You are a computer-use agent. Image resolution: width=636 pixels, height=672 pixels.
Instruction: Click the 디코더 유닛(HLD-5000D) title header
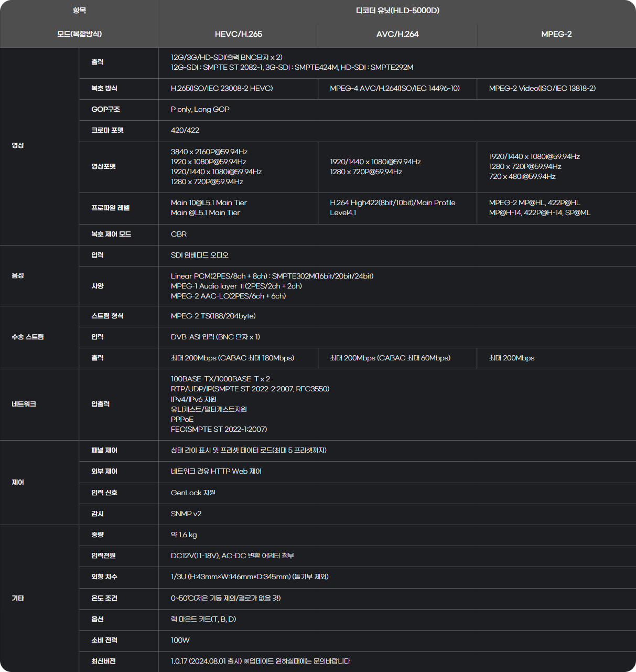point(397,10)
